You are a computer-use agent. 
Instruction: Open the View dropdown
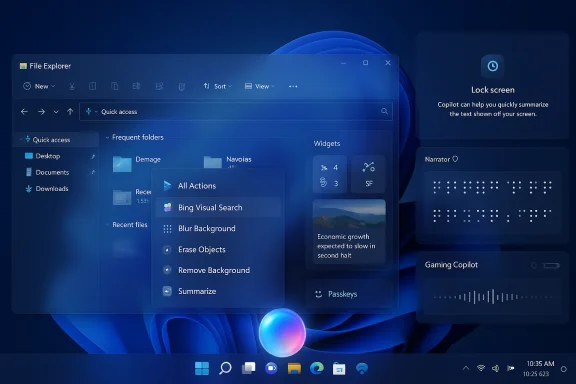259,86
